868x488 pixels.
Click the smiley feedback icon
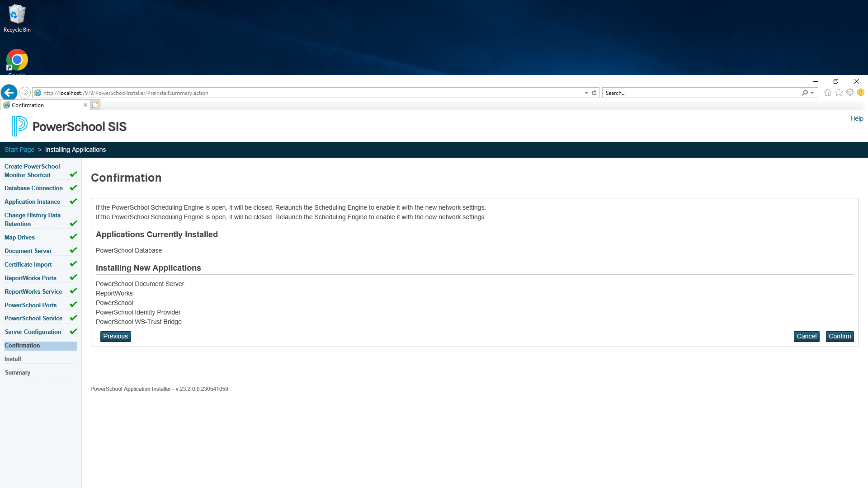pos(861,92)
